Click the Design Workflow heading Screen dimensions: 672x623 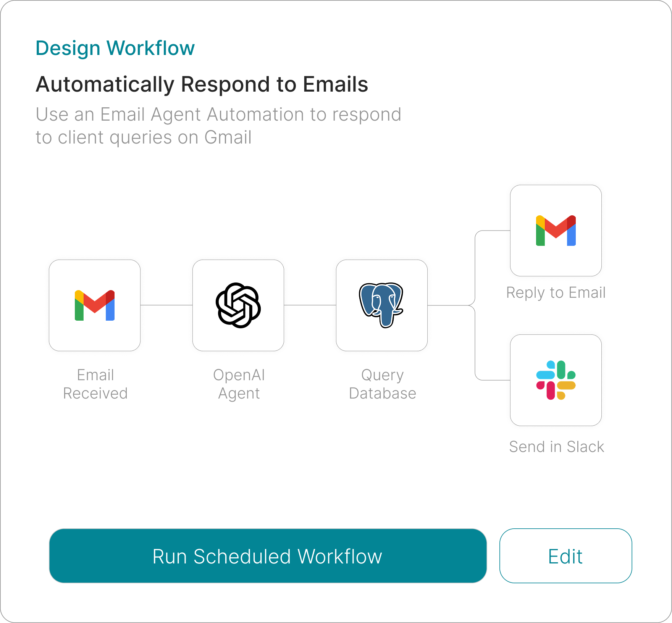tap(115, 48)
